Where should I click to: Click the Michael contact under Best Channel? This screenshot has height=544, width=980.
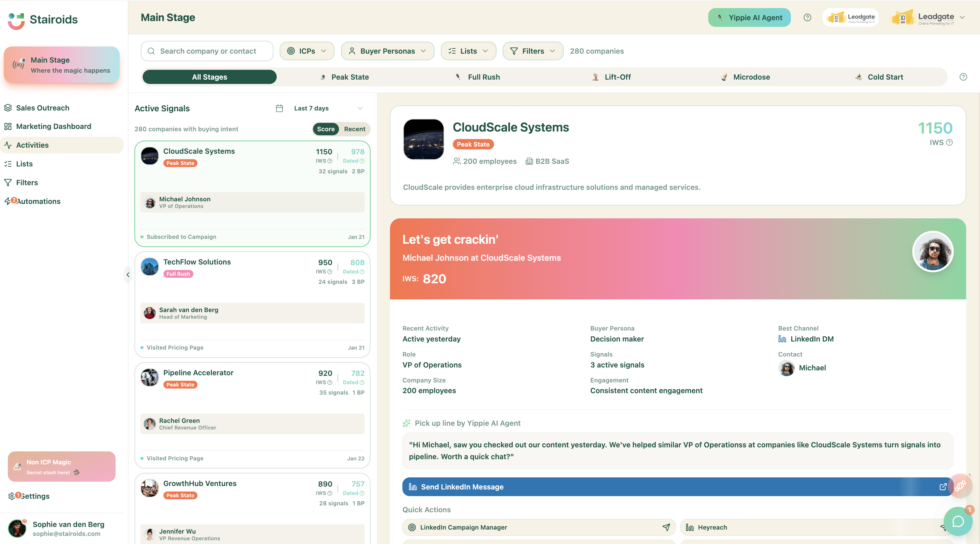click(x=802, y=368)
